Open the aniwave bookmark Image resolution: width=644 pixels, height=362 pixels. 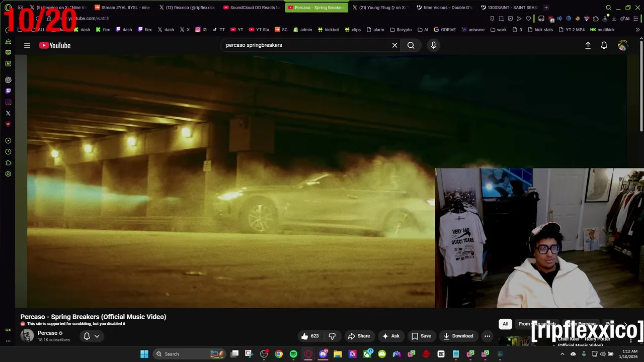[473, 30]
